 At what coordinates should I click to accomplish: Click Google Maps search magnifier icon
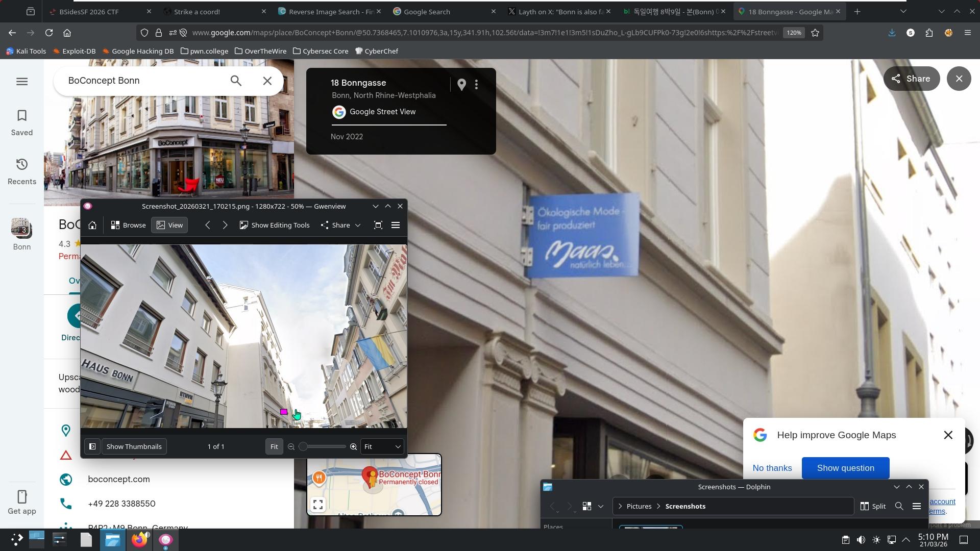point(236,81)
